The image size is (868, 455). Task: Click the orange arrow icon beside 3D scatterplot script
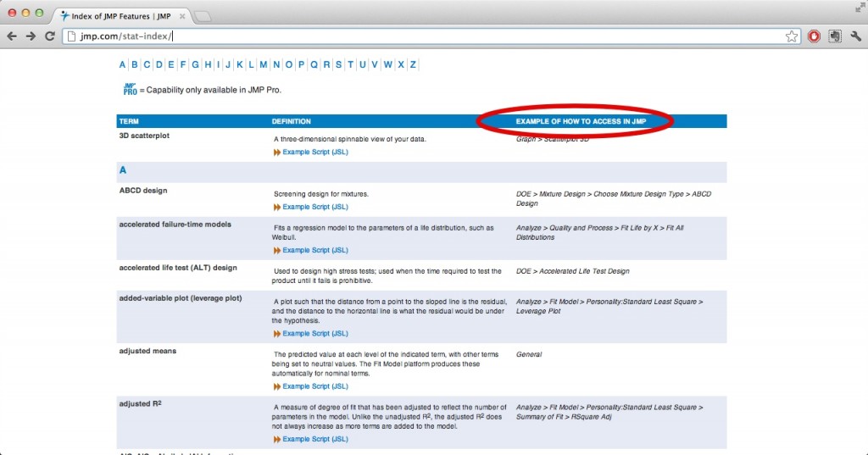277,153
